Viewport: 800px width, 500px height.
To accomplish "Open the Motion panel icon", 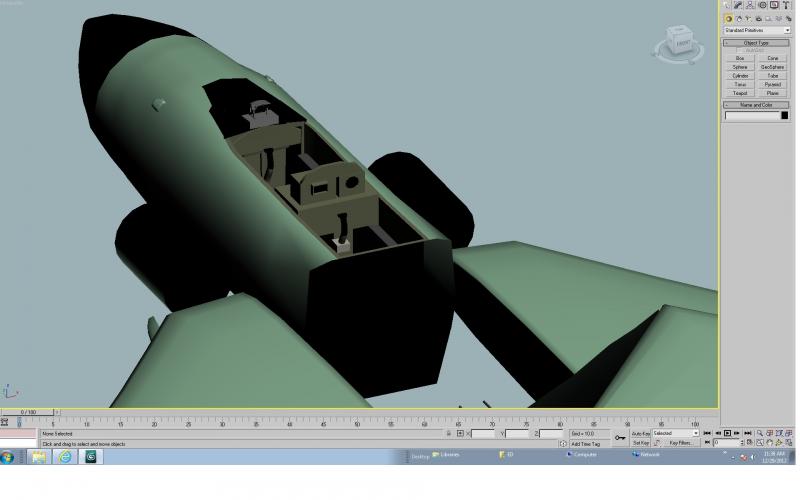I will point(762,5).
